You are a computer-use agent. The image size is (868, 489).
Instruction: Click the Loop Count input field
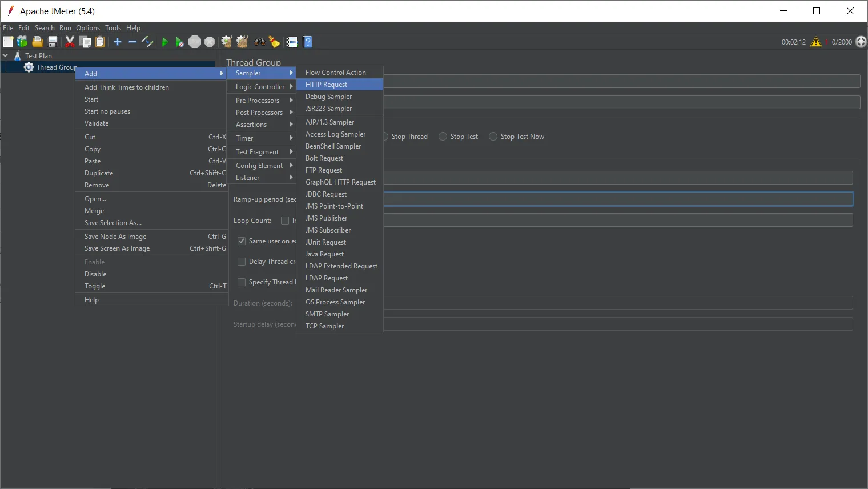[618, 220]
